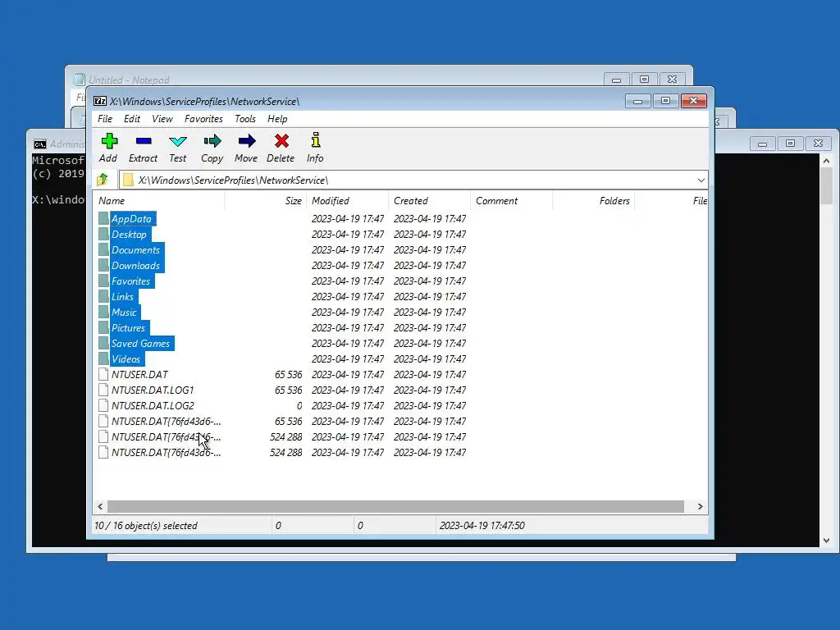The image size is (840, 630).
Task: Expand the address bar path dropdown
Action: coord(701,180)
